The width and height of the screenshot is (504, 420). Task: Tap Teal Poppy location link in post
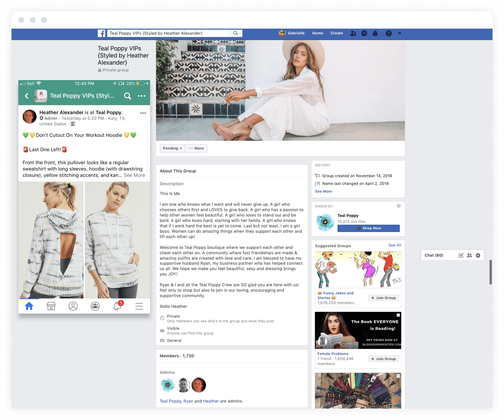(109, 112)
